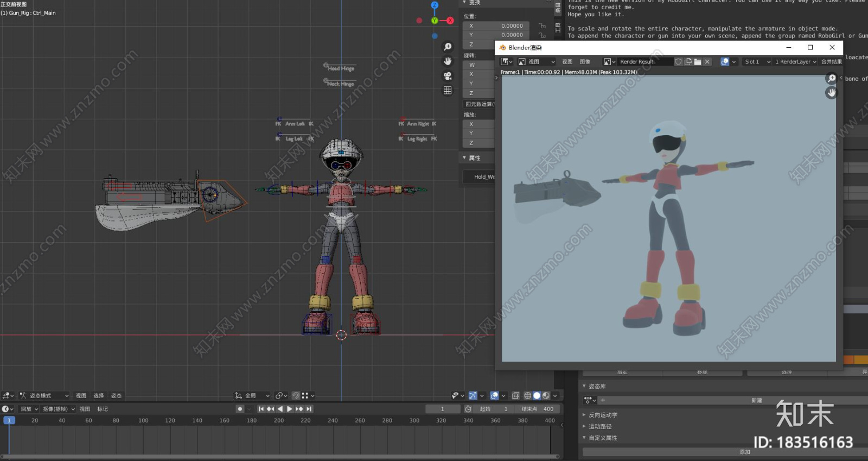The height and width of the screenshot is (461, 868).
Task: Open the pivot point dropdown
Action: click(281, 396)
